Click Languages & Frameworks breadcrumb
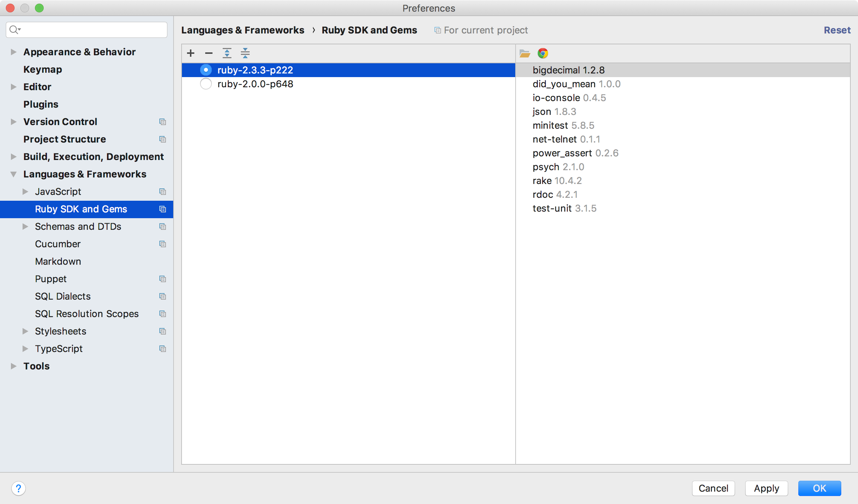The width and height of the screenshot is (858, 504). click(x=243, y=30)
